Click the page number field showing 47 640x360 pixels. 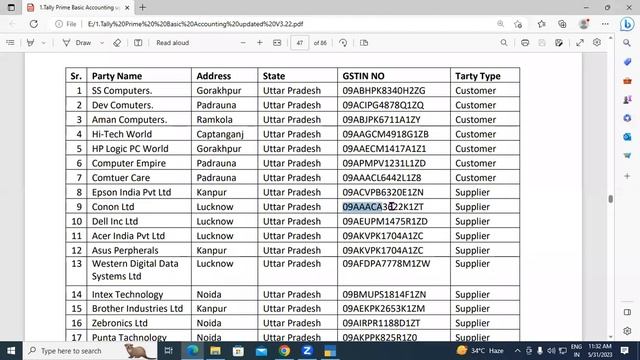click(300, 43)
